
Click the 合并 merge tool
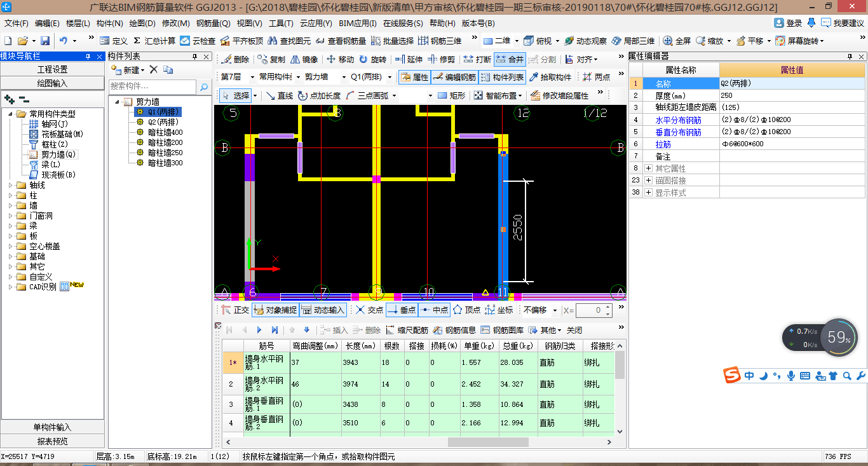510,60
